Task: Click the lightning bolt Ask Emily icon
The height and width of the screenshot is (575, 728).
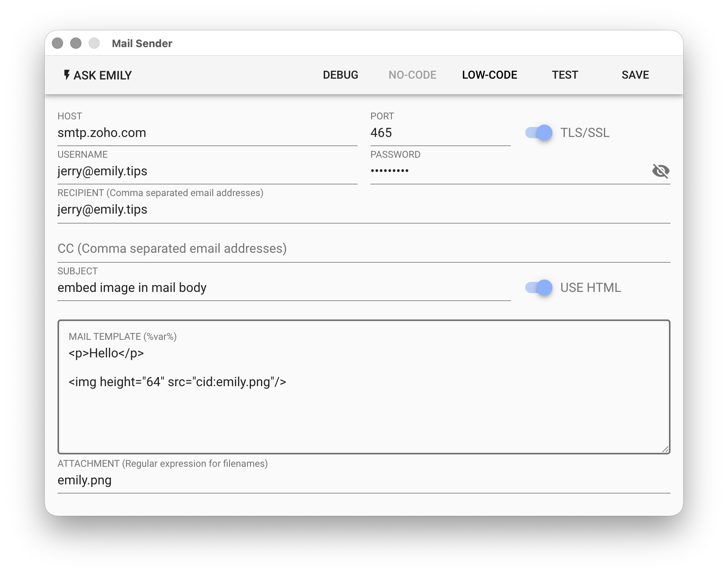Action: coord(67,75)
